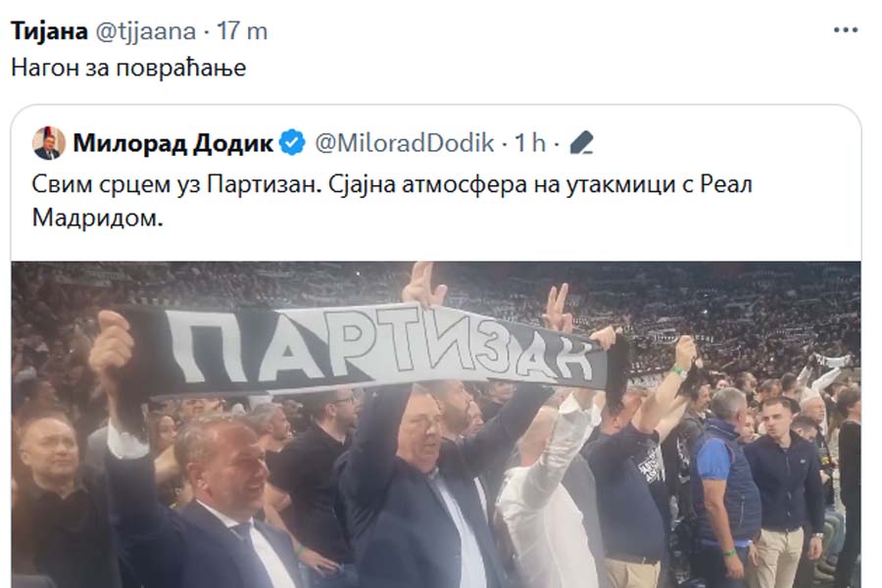The width and height of the screenshot is (882, 588).
Task: Open Тијана's profile name
Action: coord(50,31)
